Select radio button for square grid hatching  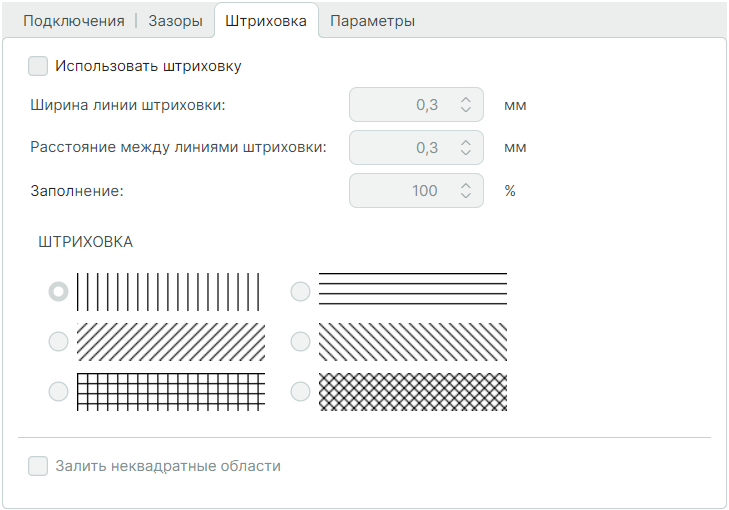59,391
